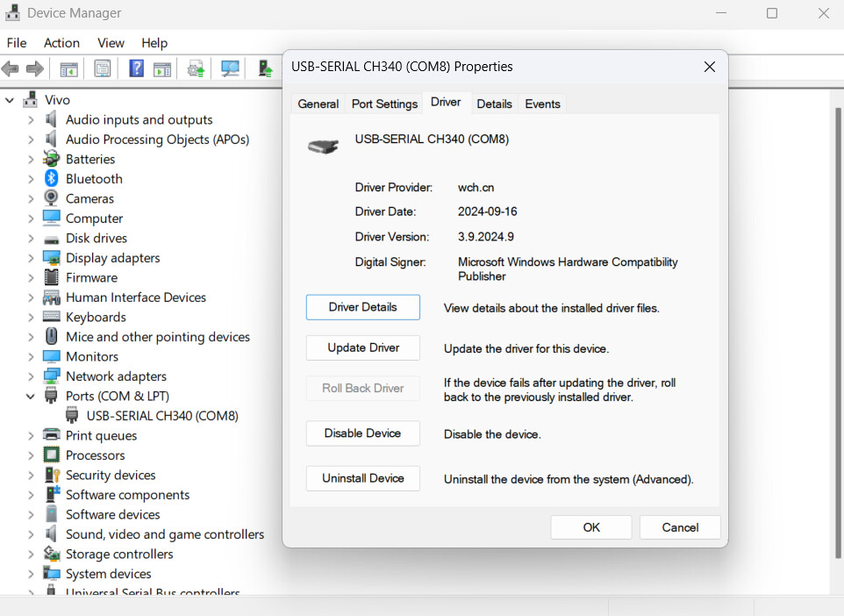Viewport: 844px width, 616px height.
Task: Click the Print queues printer icon
Action: (x=51, y=434)
